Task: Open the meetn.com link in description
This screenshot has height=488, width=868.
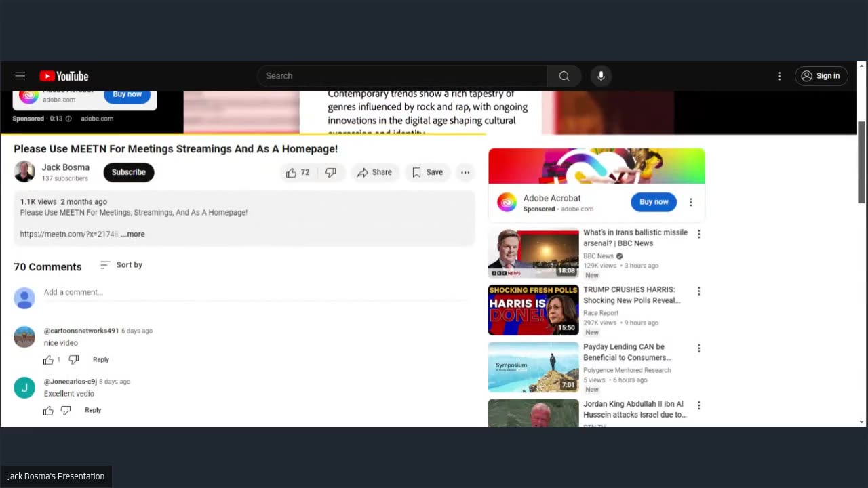Action: pos(69,234)
